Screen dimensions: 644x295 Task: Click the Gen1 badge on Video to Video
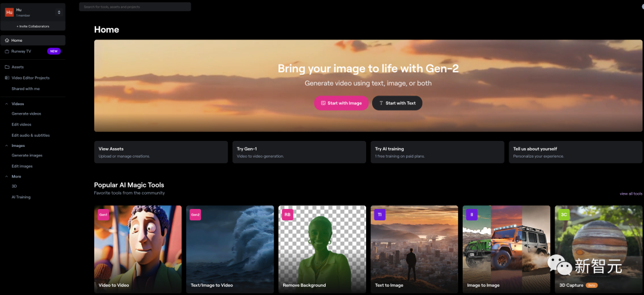(103, 215)
